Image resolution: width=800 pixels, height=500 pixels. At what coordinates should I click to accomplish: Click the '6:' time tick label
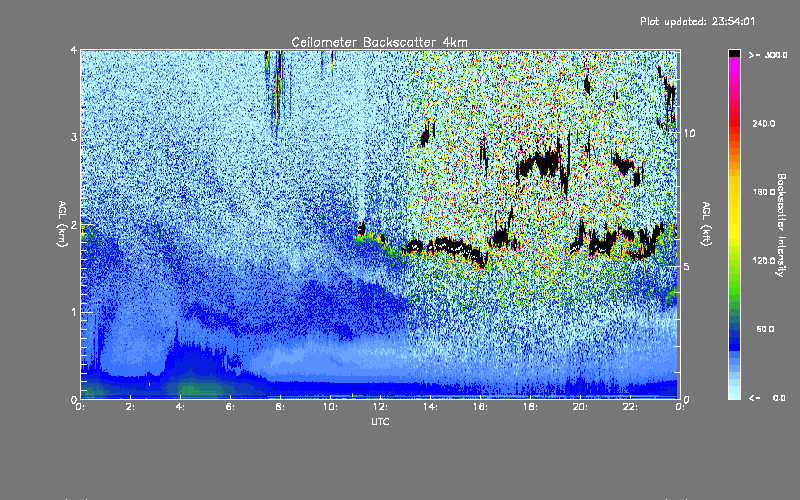point(230,407)
